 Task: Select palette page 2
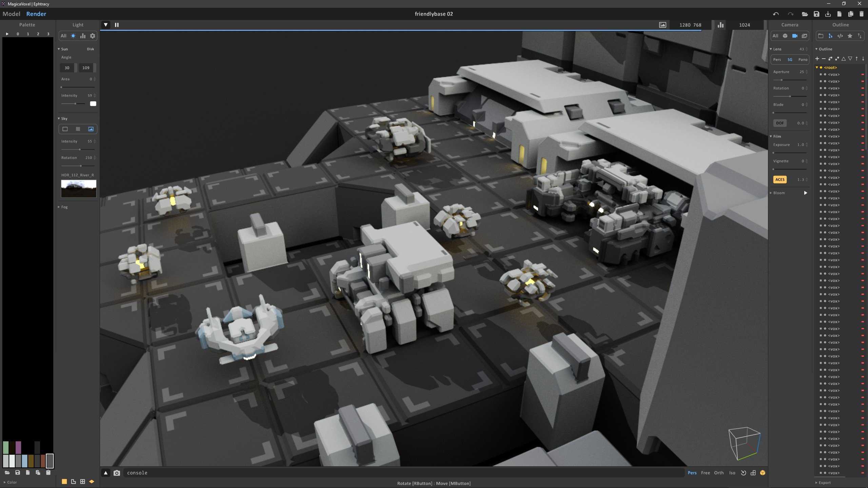click(x=38, y=34)
